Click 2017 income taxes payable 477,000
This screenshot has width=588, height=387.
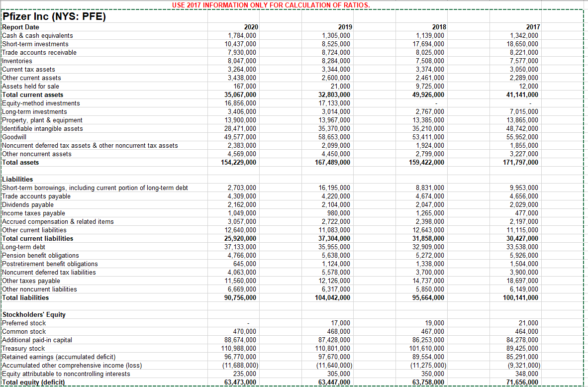click(527, 213)
